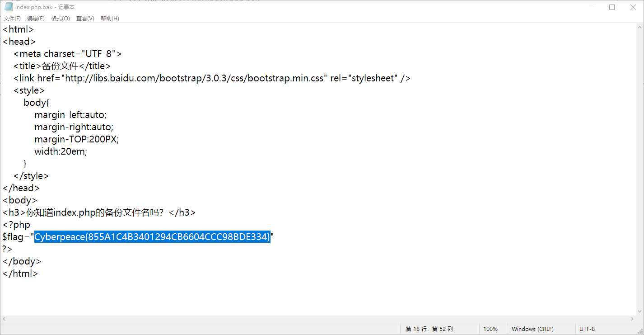This screenshot has height=335, width=644.
Task: Open the 查看(V) menu
Action: click(x=85, y=19)
